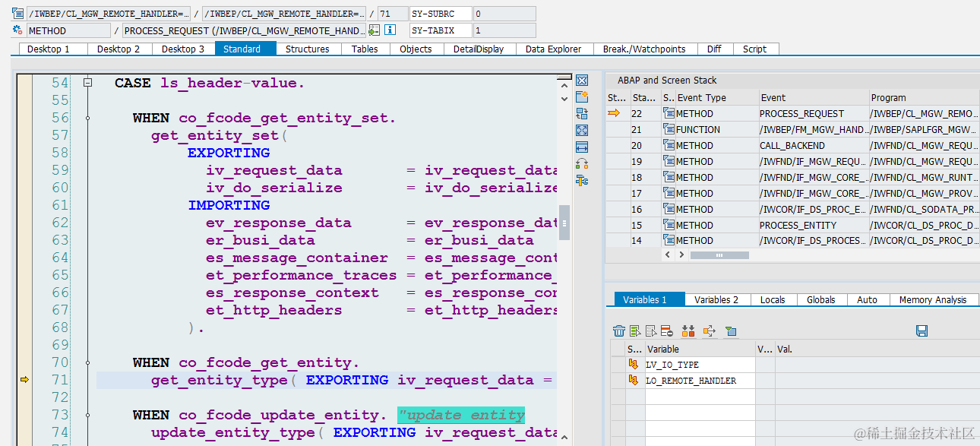980x446 pixels.
Task: Open the Objects tab
Action: 416,49
